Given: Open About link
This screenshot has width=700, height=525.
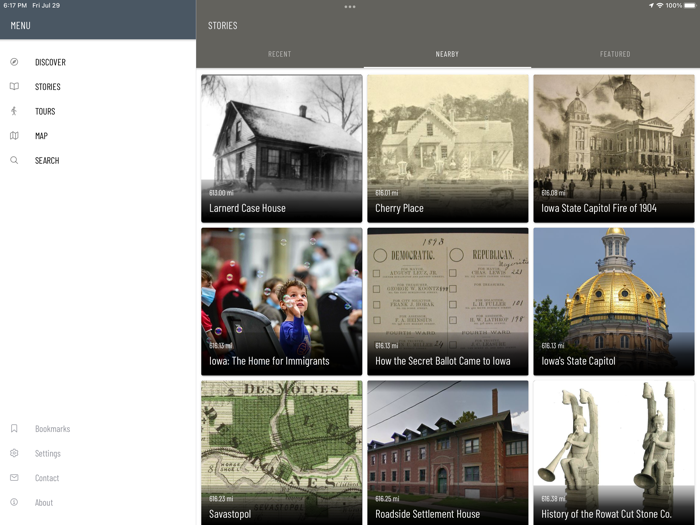Looking at the screenshot, I should coord(44,502).
